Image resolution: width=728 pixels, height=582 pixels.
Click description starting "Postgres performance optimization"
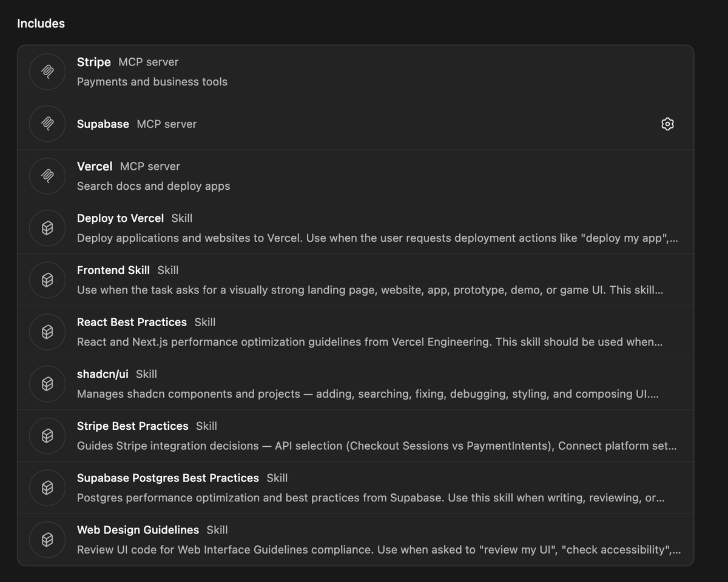371,498
